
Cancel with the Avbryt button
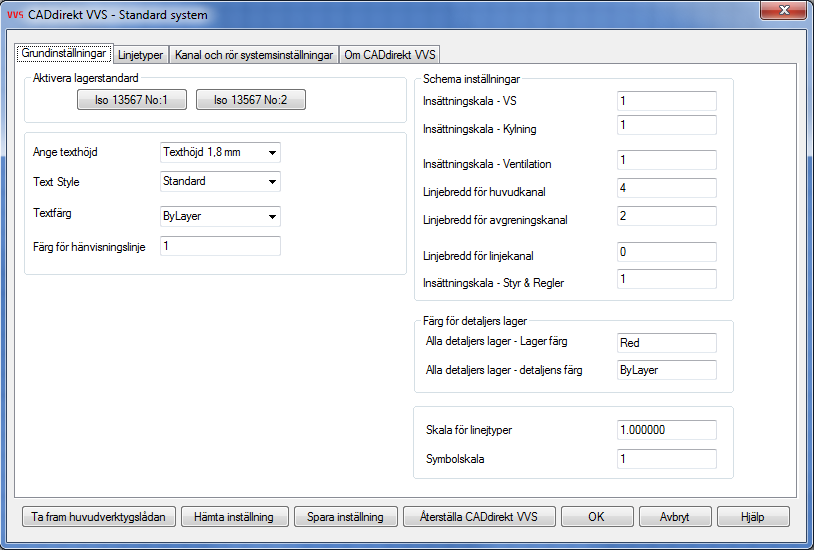[x=674, y=517]
